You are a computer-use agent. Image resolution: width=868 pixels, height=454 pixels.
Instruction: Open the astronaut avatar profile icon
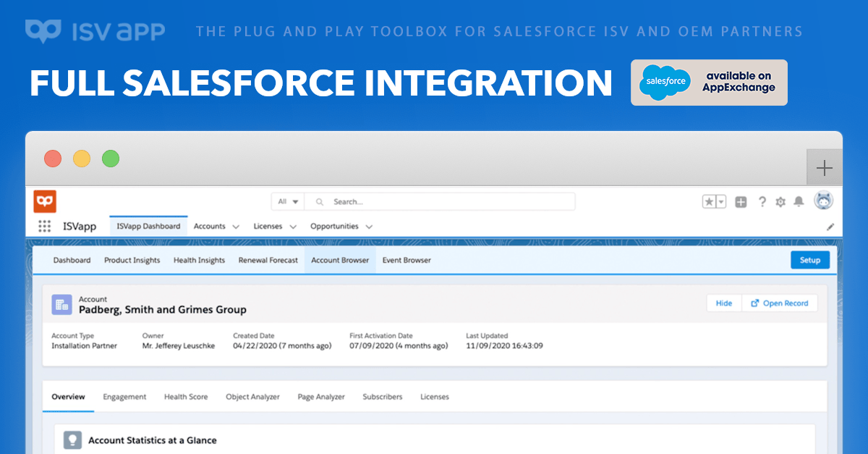coord(824,201)
